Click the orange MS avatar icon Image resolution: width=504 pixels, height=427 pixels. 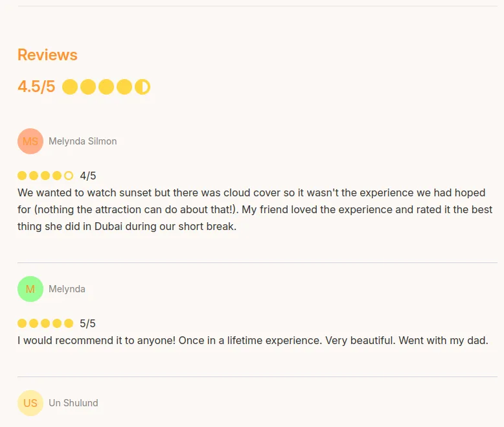(x=30, y=141)
